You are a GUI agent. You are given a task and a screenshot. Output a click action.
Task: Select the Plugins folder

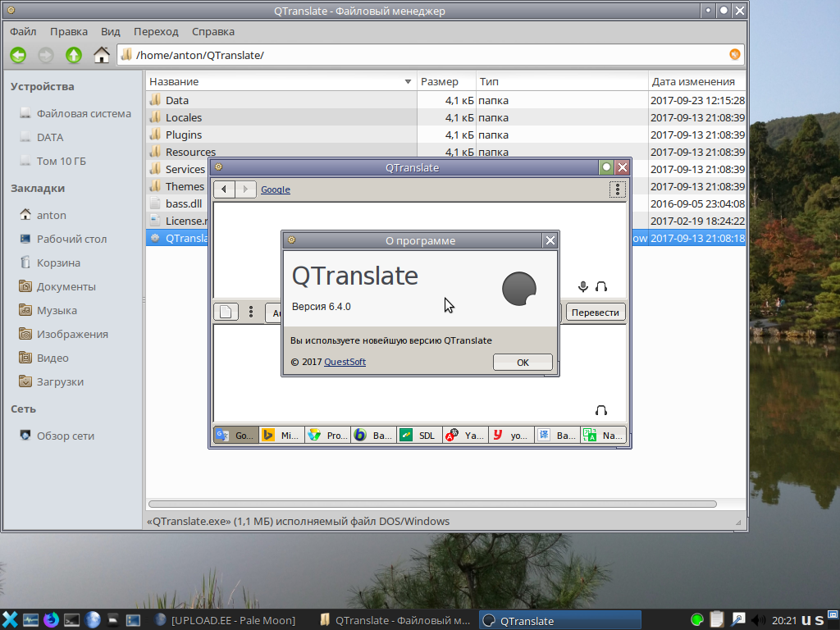click(x=183, y=135)
